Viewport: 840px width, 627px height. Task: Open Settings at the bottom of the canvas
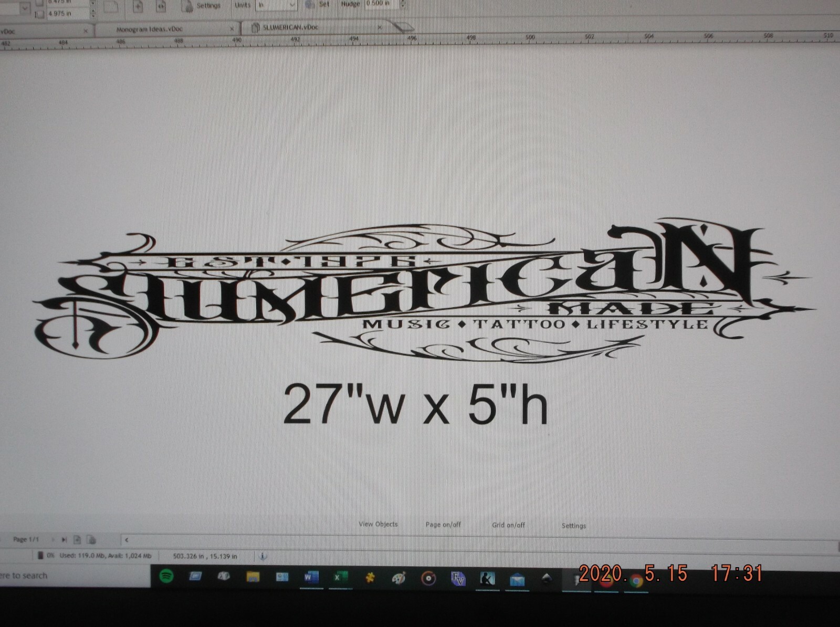coord(573,525)
